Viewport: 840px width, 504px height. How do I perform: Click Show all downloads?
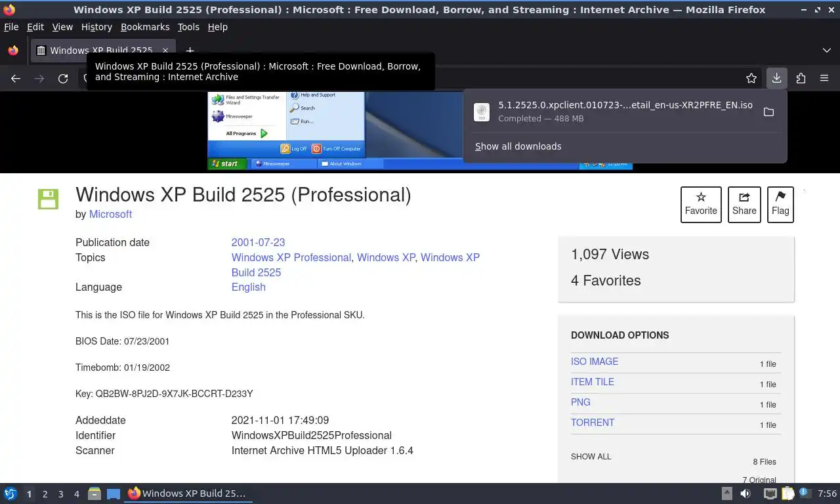pyautogui.click(x=518, y=146)
